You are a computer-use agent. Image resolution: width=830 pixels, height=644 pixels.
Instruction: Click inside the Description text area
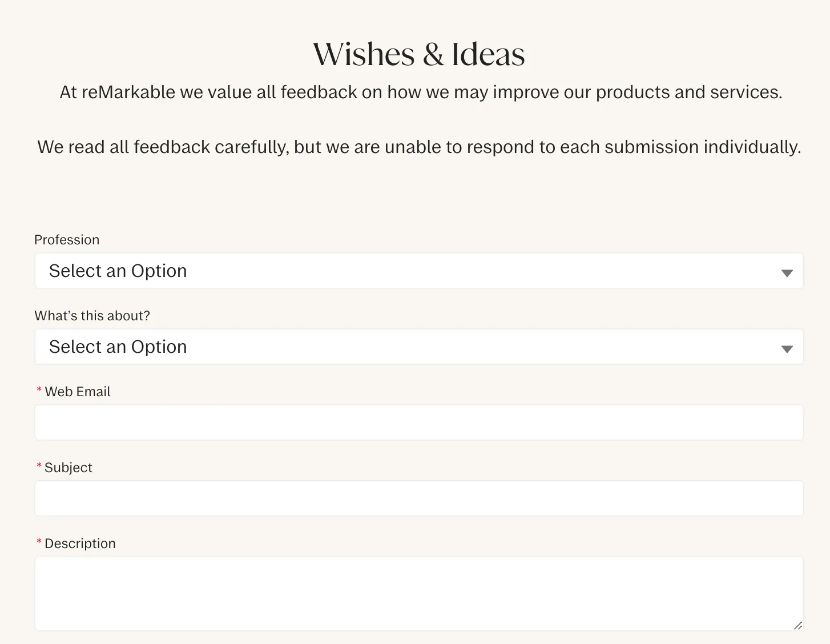pyautogui.click(x=418, y=594)
